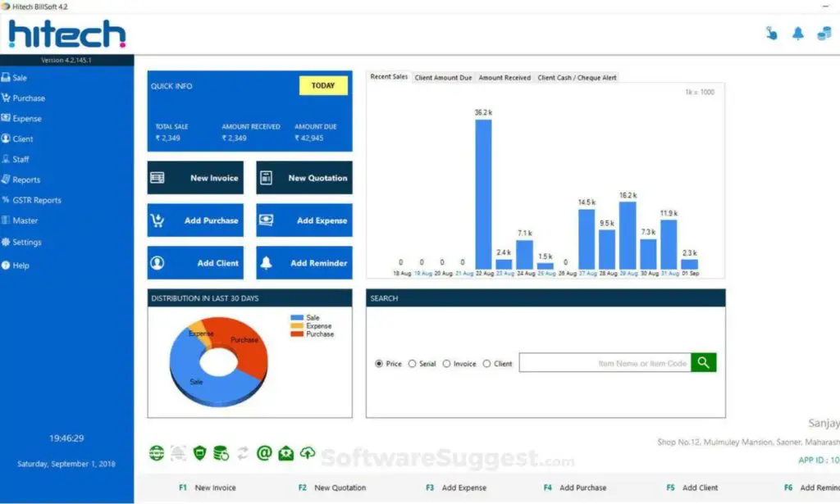Screen dimensions: 840x504
Task: Click the hitech logo in header
Action: point(67,34)
